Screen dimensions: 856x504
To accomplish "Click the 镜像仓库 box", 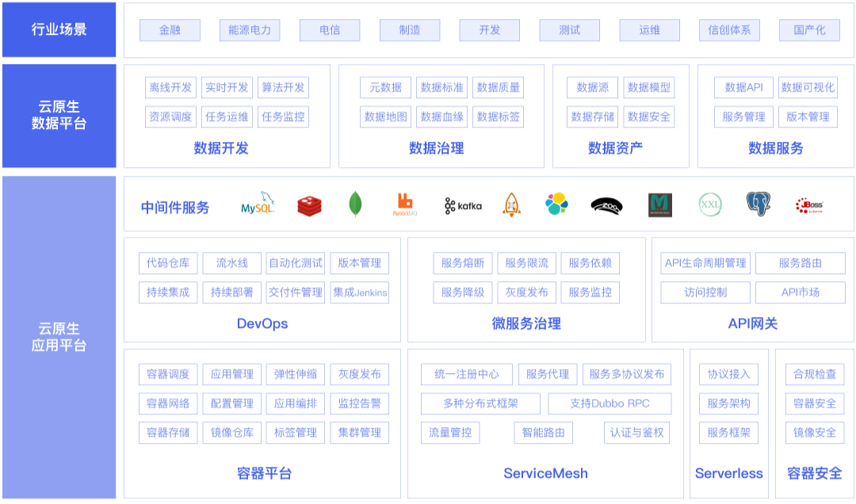I will tap(232, 433).
